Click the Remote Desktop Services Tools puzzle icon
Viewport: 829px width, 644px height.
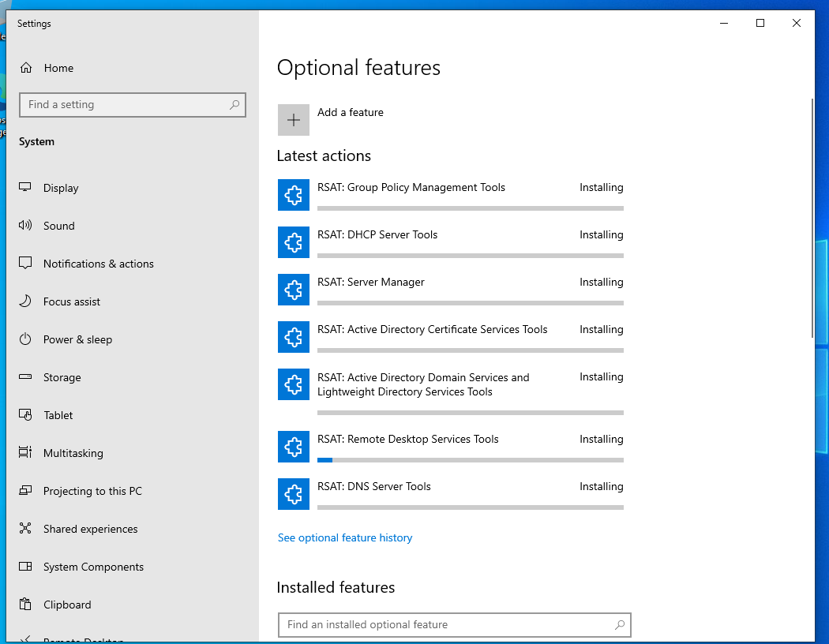click(294, 447)
